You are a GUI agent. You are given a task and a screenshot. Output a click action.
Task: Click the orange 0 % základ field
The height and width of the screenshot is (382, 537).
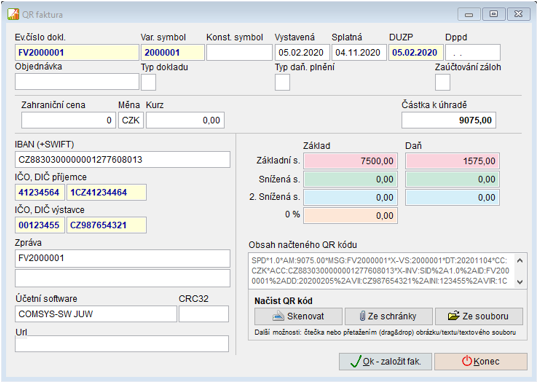(350, 215)
